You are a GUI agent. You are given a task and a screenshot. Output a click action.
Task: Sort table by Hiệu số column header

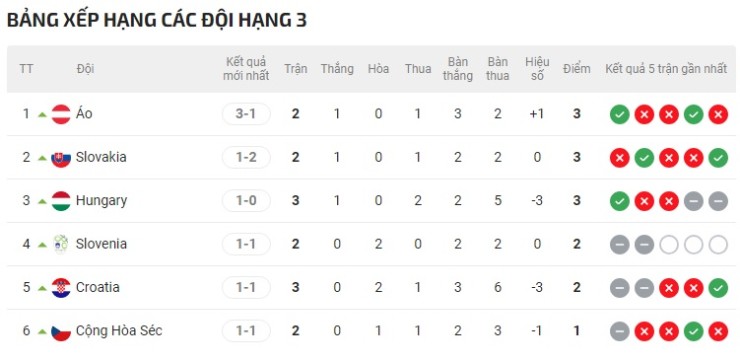(537, 69)
